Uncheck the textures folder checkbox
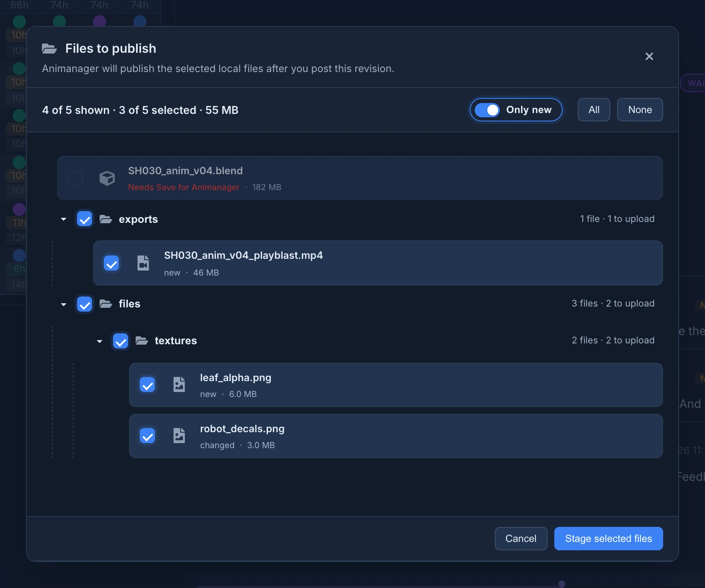 coord(121,341)
